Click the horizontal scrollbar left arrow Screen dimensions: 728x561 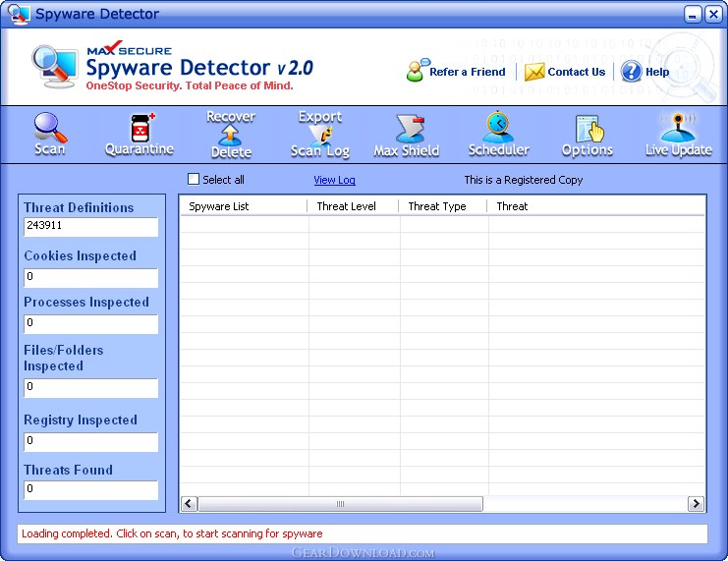tap(189, 503)
